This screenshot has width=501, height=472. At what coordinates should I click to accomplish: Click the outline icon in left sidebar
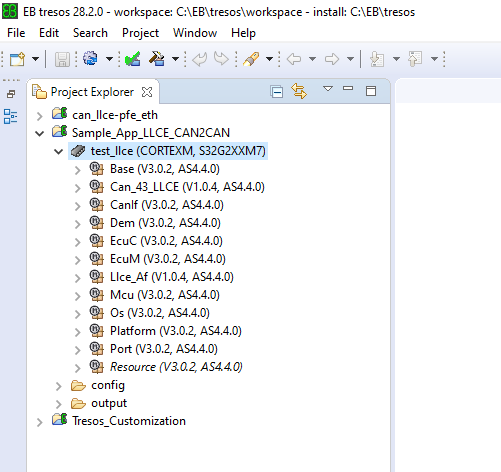[10, 117]
